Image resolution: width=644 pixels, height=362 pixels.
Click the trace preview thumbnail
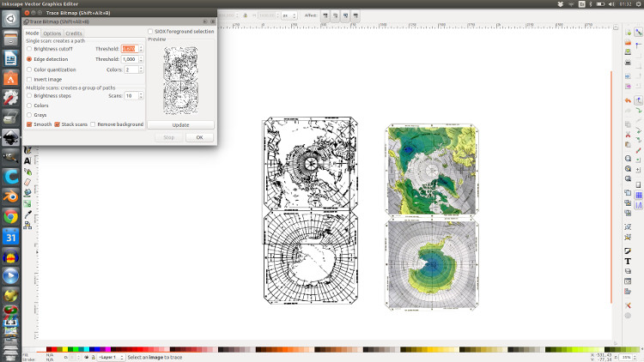point(180,81)
